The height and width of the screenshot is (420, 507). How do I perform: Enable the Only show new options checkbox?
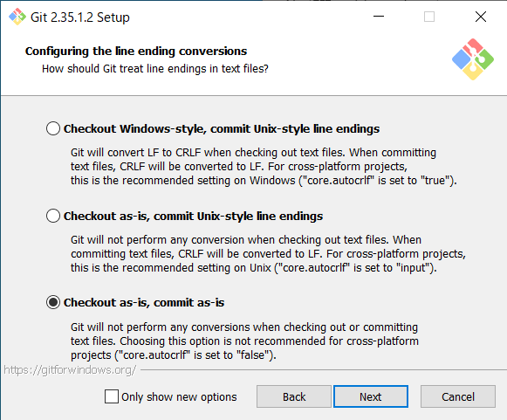pyautogui.click(x=112, y=396)
